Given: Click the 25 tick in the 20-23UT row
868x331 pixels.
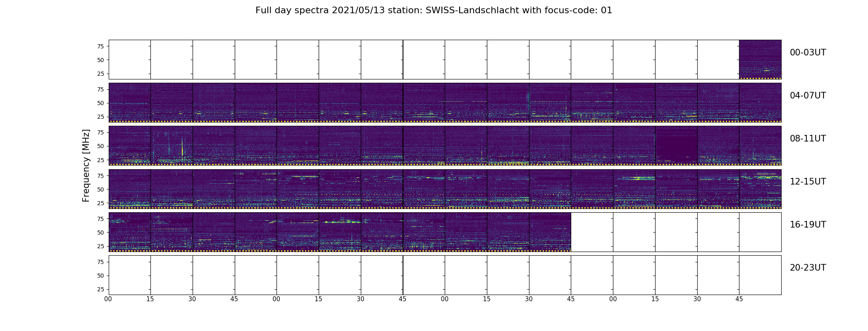Looking at the screenshot, I should (x=100, y=289).
